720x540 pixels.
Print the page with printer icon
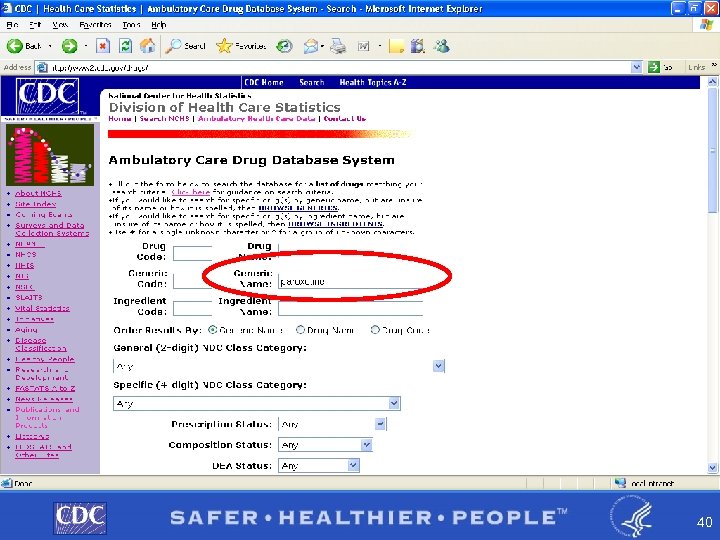click(x=338, y=46)
